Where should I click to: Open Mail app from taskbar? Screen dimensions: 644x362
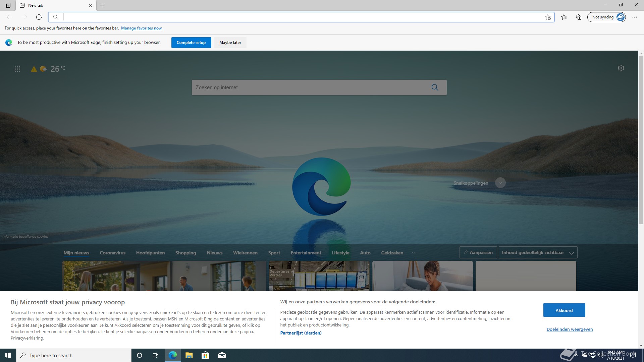point(222,355)
